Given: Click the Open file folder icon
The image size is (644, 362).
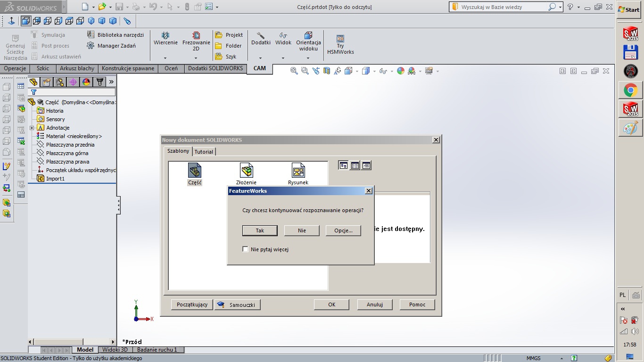Looking at the screenshot, I should pyautogui.click(x=102, y=7).
